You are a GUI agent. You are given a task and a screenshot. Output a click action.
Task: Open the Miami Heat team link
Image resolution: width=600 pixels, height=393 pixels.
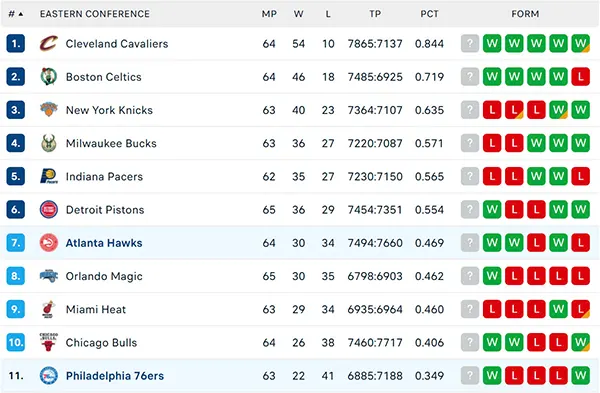[96, 309]
